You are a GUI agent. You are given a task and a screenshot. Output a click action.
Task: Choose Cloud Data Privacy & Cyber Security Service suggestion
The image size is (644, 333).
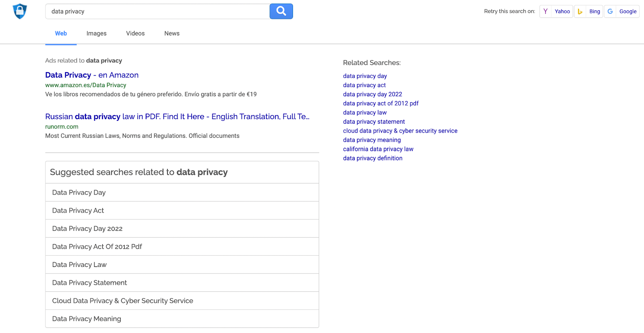tap(123, 301)
